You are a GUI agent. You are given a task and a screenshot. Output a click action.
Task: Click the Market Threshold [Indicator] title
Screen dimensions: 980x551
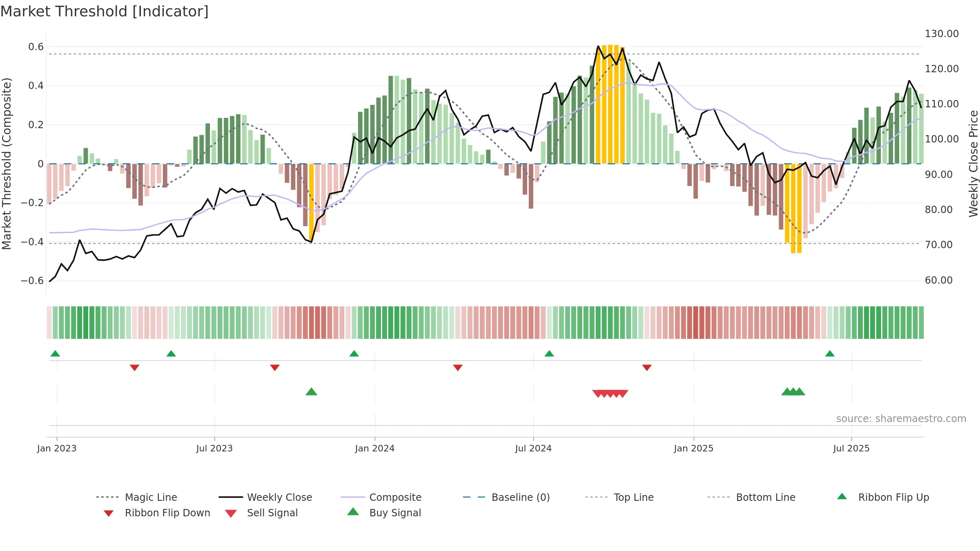click(x=105, y=11)
